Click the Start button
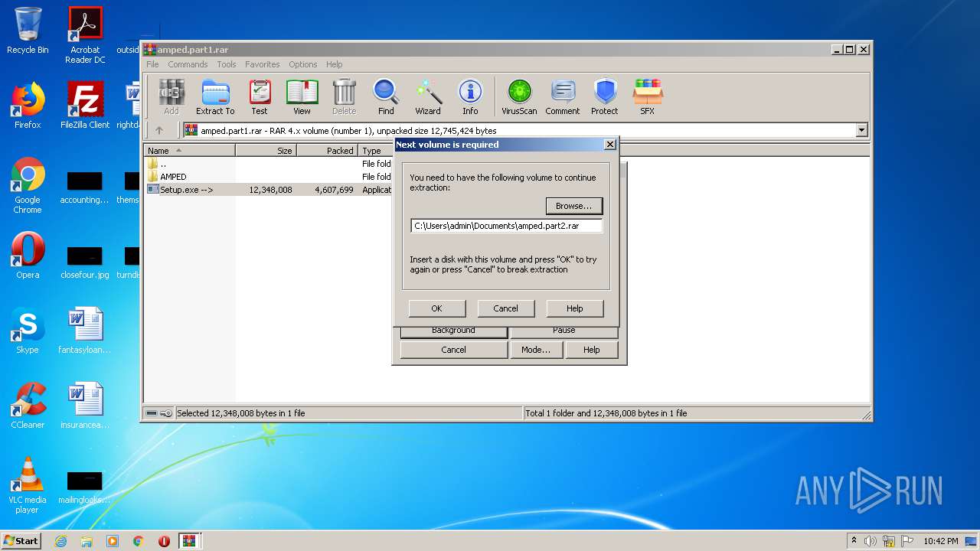980x551 pixels. coord(21,541)
